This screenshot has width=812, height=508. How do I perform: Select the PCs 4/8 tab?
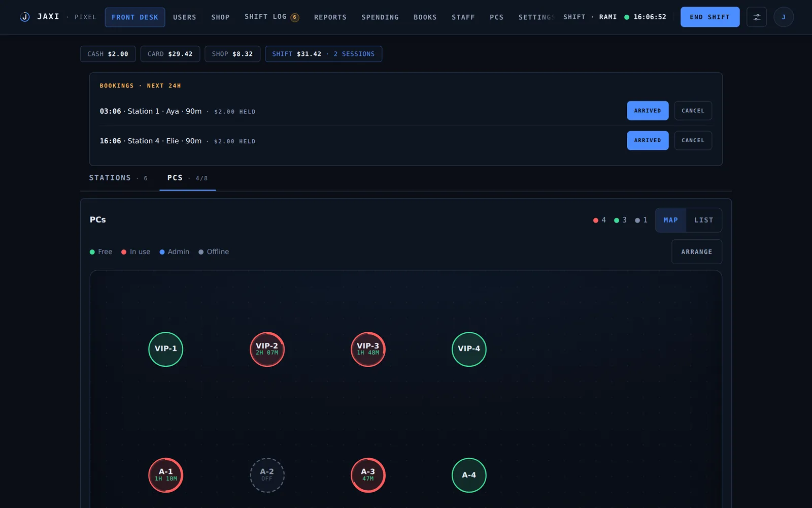(187, 178)
